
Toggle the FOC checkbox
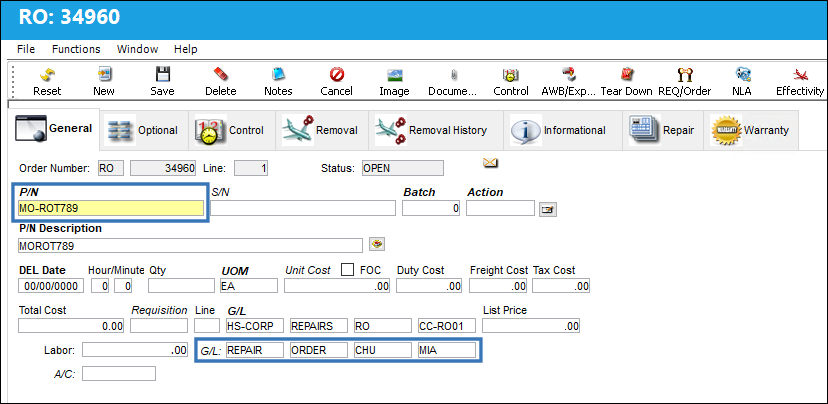[x=347, y=270]
